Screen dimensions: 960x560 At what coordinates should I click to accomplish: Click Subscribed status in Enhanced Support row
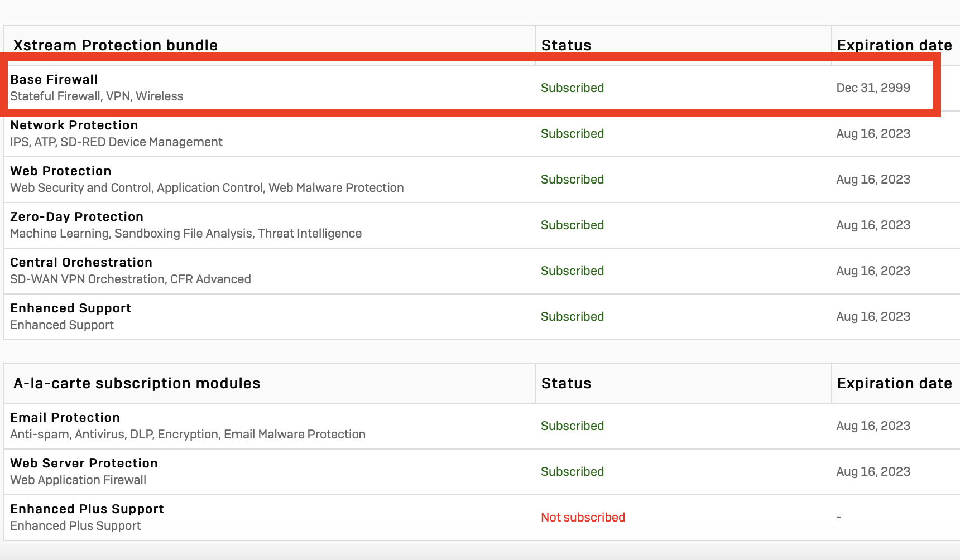(573, 316)
